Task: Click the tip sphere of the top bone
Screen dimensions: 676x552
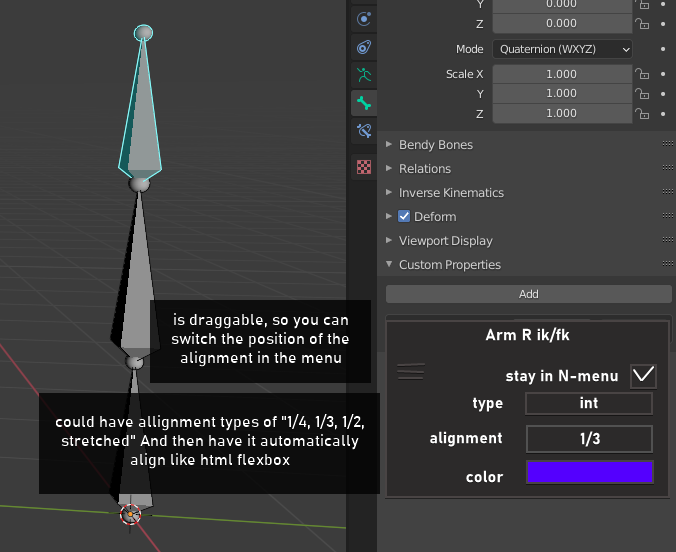Action: 143,33
